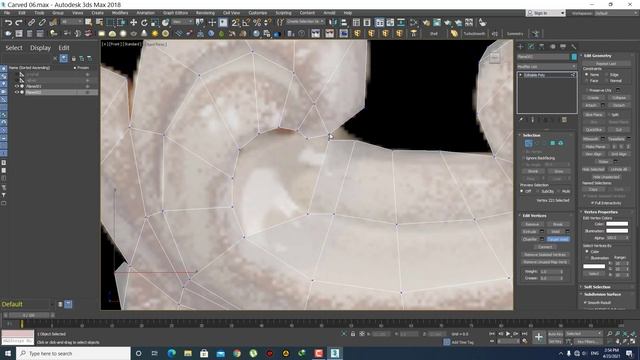Screen dimensions: 640x360
Task: Open Scene Explorer Select menu
Action: [x=14, y=48]
